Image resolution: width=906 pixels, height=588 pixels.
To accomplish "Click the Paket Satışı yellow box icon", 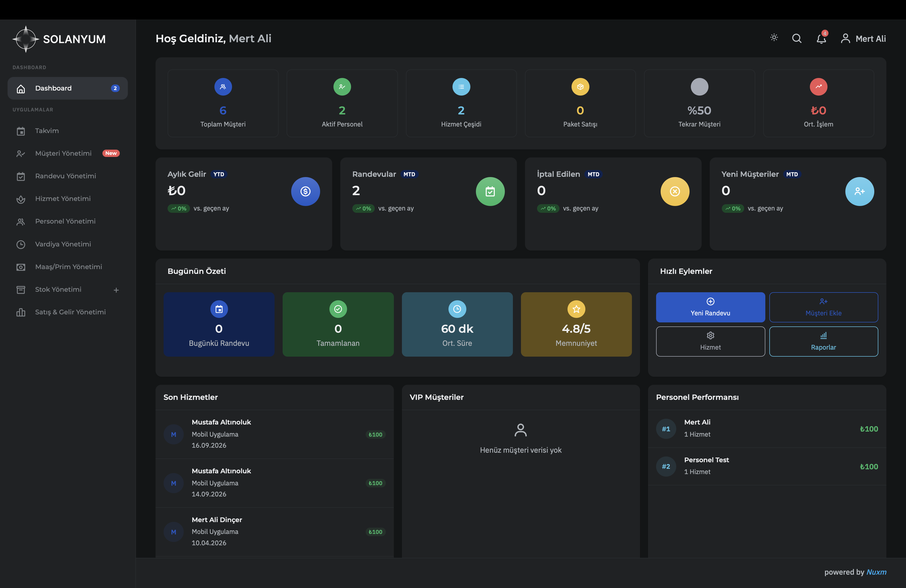I will tap(580, 87).
